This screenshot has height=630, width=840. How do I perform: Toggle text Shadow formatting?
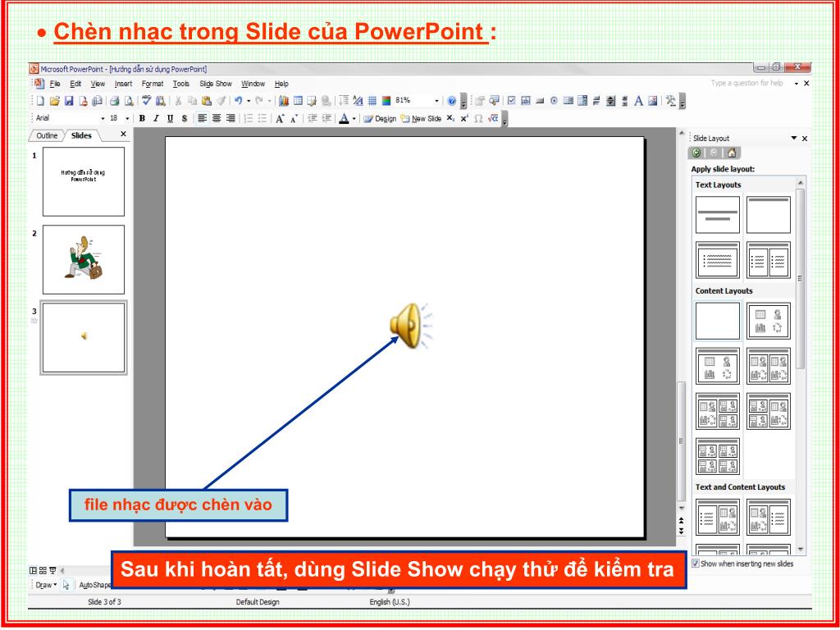click(185, 118)
